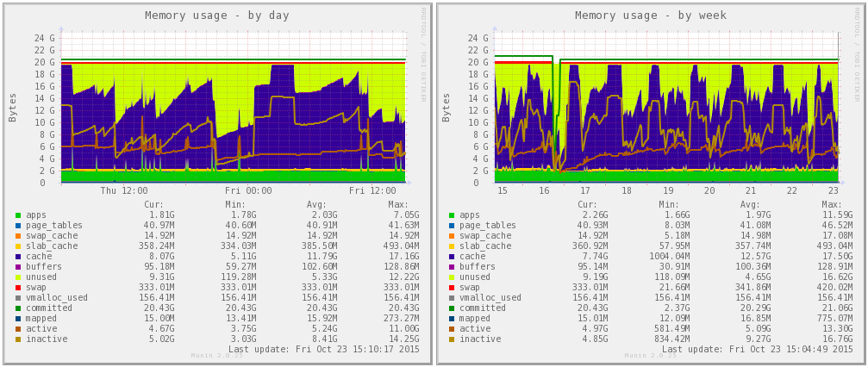Click the orange swap_cache swatch in daily legend
Image resolution: width=868 pixels, height=367 pixels.
[18, 235]
